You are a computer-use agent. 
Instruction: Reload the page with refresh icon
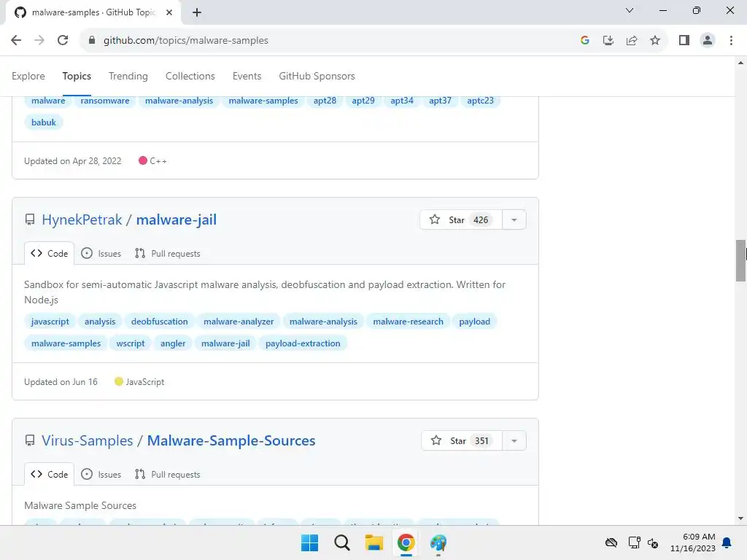(63, 41)
